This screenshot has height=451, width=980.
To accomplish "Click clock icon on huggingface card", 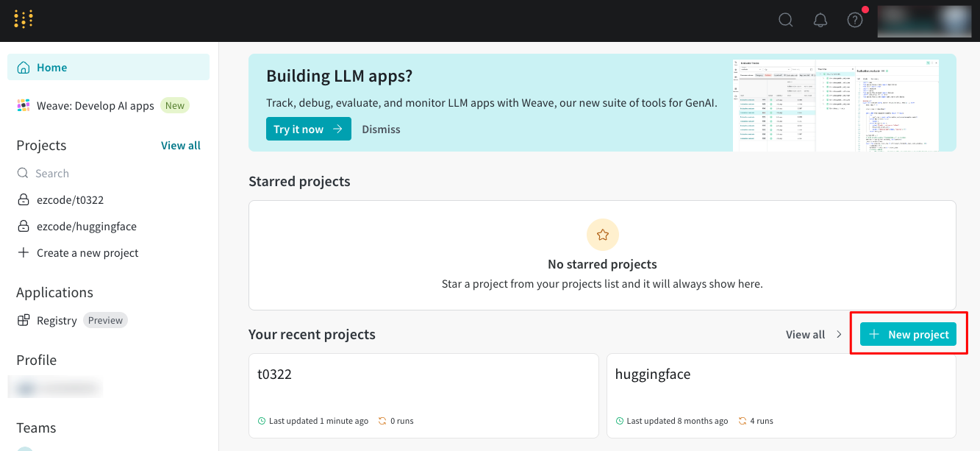I will 620,421.
